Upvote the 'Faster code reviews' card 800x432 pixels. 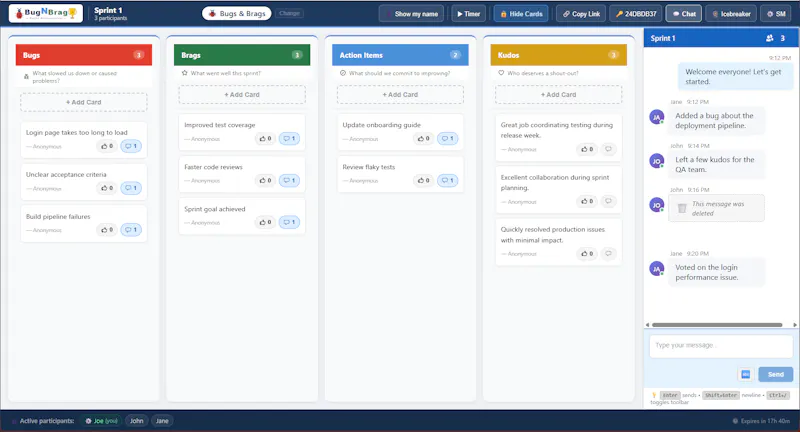point(265,181)
